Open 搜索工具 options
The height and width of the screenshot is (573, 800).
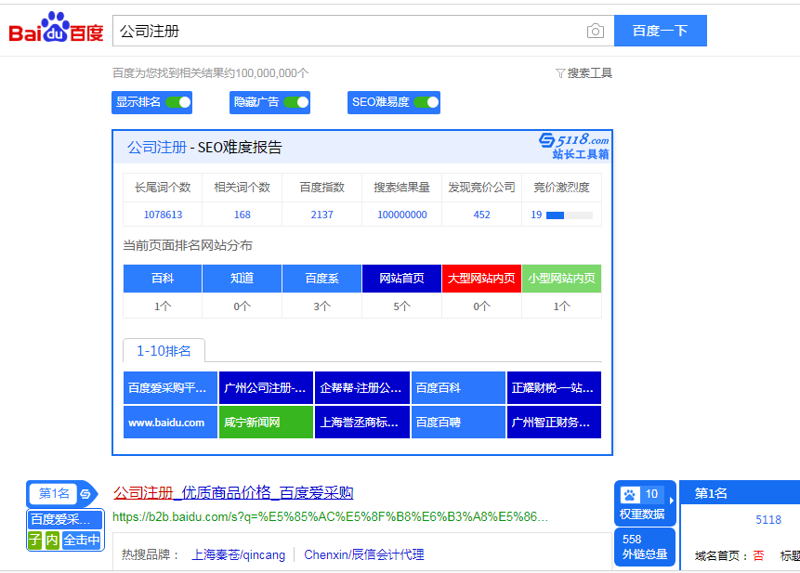tap(589, 73)
